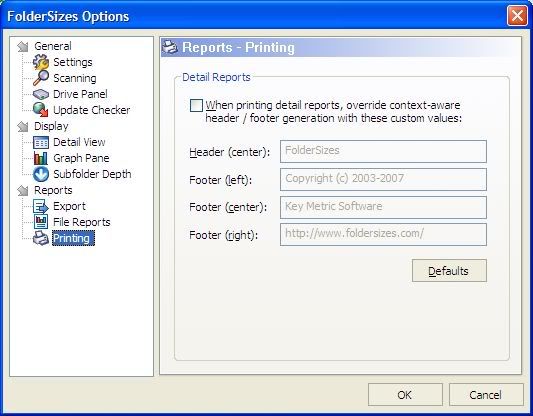Click the Scanning magnifier icon

click(x=41, y=78)
